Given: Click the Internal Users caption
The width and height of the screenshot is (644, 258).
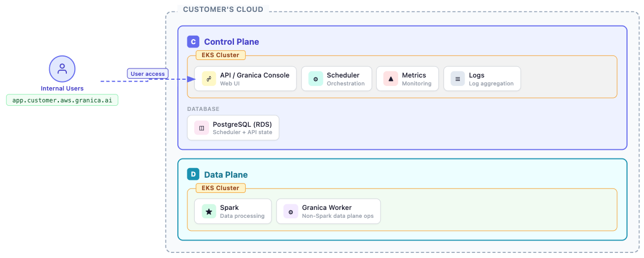Looking at the screenshot, I should click(62, 88).
